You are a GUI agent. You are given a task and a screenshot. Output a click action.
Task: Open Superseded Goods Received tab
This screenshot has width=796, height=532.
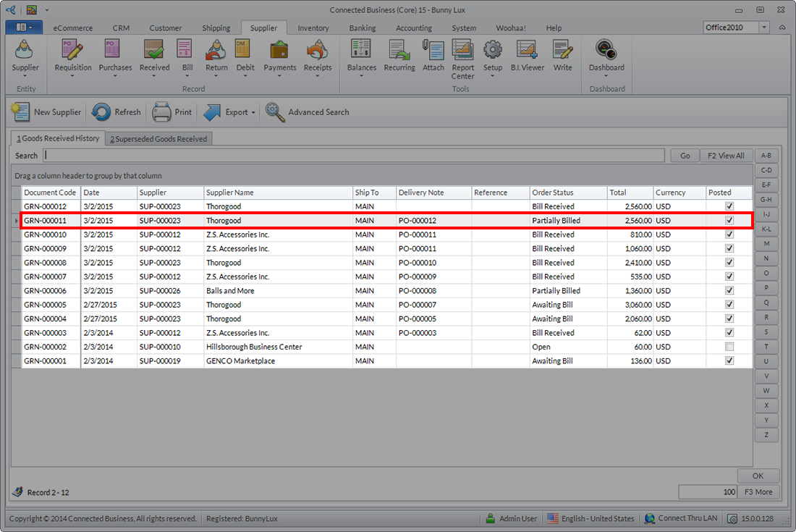click(158, 139)
